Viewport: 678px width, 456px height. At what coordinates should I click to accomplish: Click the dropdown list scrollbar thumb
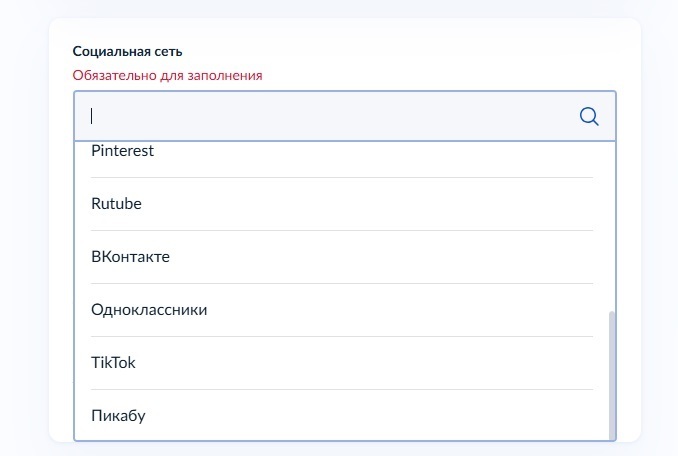click(611, 373)
